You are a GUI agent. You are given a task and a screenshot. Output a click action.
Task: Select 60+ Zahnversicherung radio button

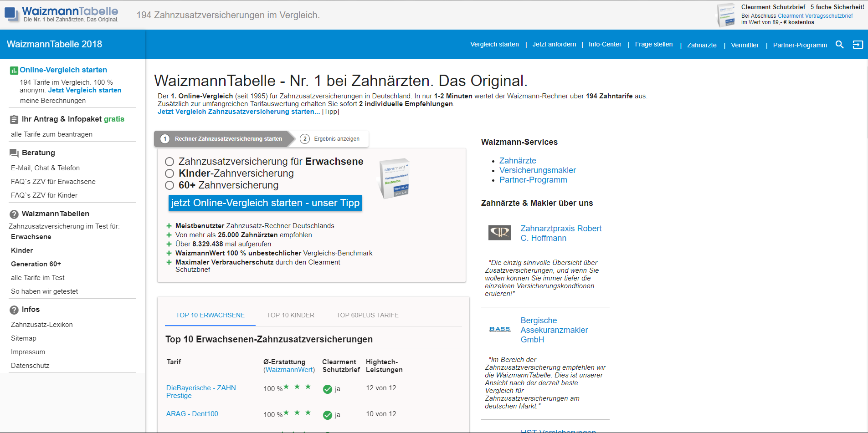169,185
